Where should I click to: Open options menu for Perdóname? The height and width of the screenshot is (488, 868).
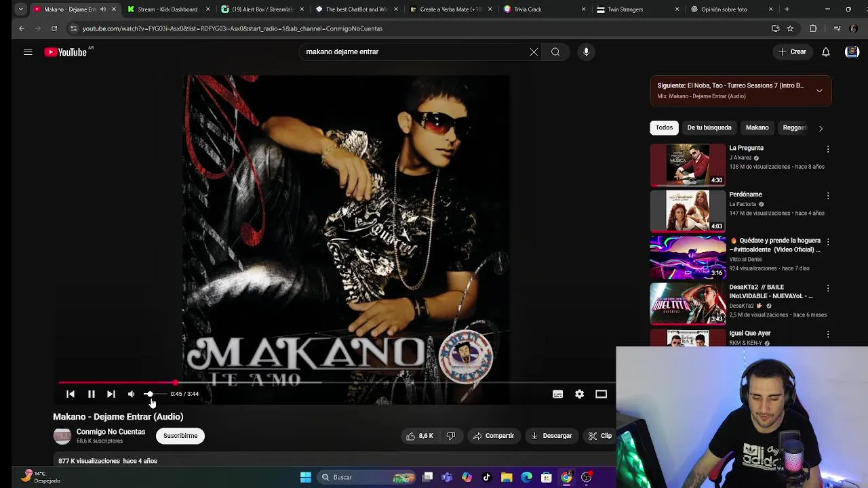pyautogui.click(x=828, y=195)
